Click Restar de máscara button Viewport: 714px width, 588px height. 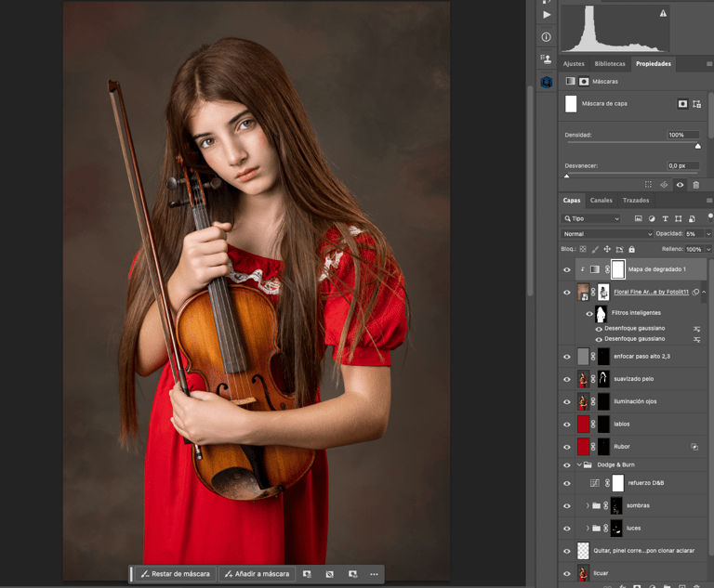click(175, 574)
